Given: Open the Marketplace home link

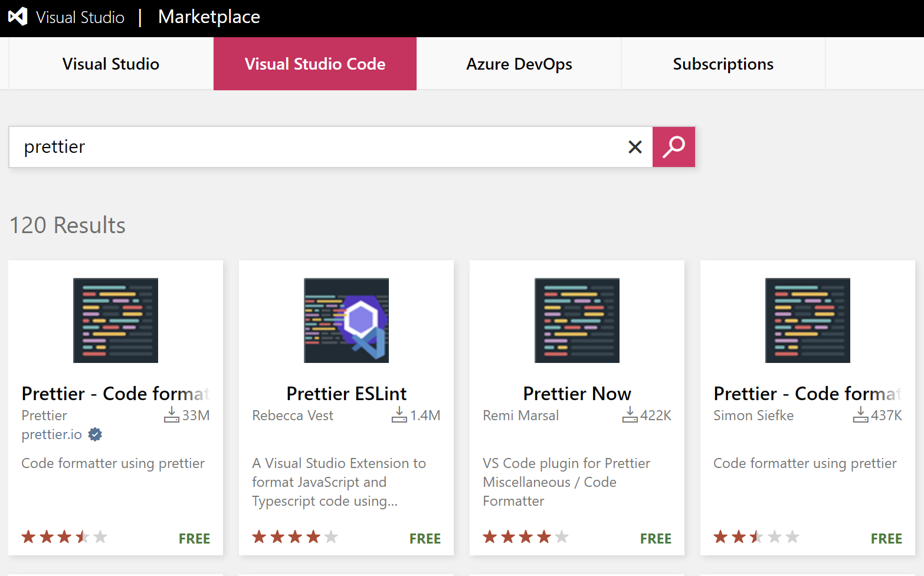Looking at the screenshot, I should click(x=209, y=17).
